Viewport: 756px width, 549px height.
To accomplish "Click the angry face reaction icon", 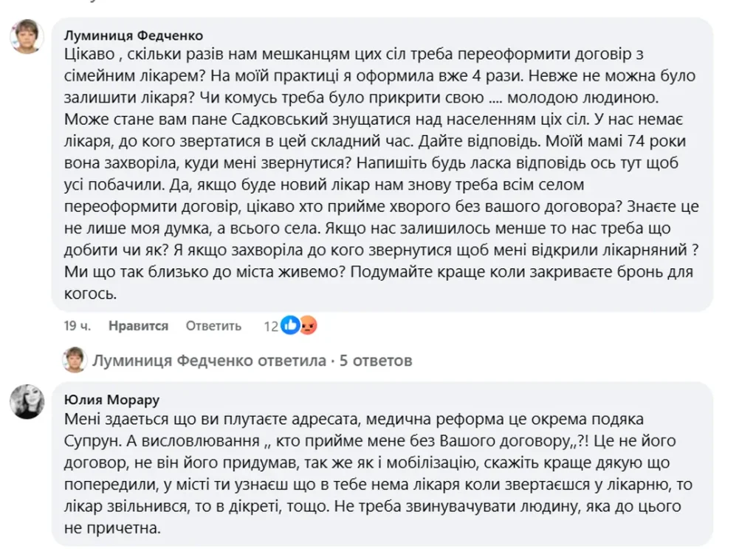I will click(x=307, y=325).
